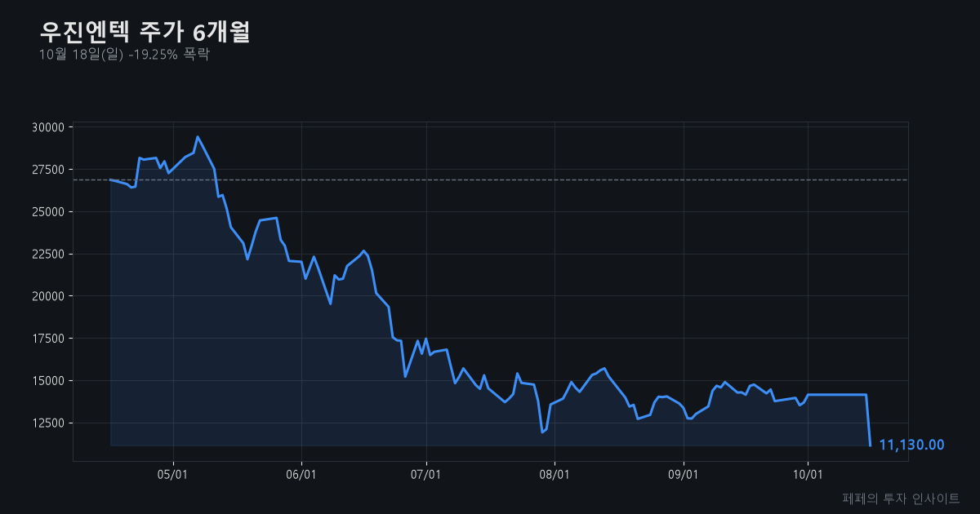Click the y-axis label 30000
This screenshot has height=514, width=980.
[48, 127]
